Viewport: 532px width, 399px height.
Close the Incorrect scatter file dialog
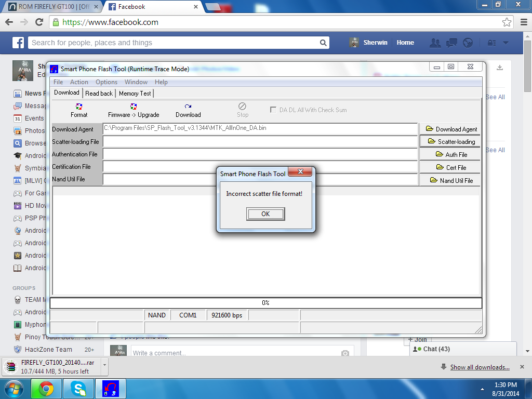(300, 171)
